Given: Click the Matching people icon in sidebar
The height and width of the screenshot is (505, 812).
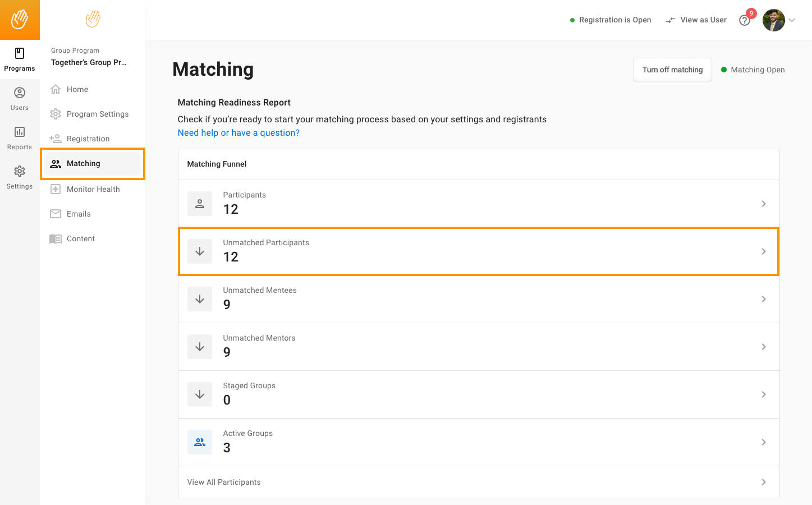Looking at the screenshot, I should pos(56,164).
